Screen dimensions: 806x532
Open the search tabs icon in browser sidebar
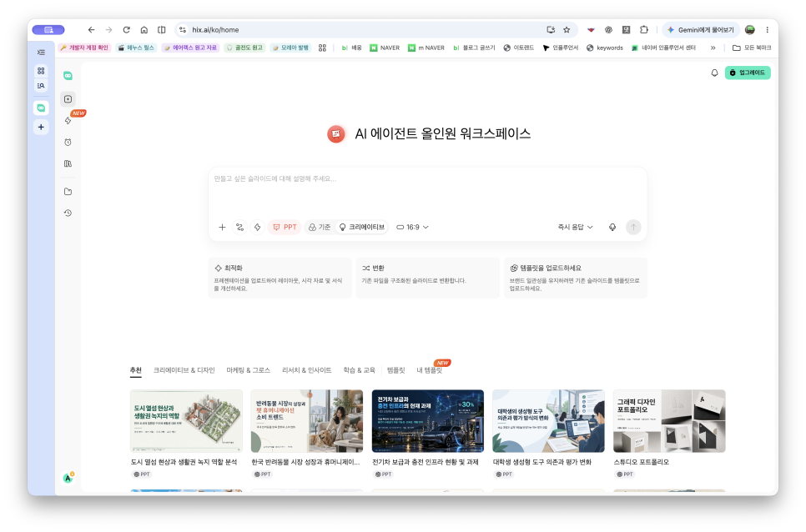41,86
